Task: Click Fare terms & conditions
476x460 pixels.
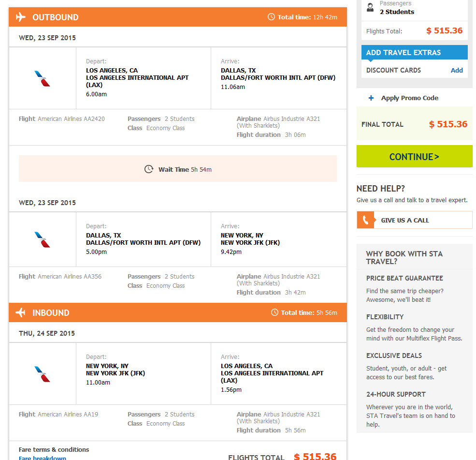Action: [54, 449]
